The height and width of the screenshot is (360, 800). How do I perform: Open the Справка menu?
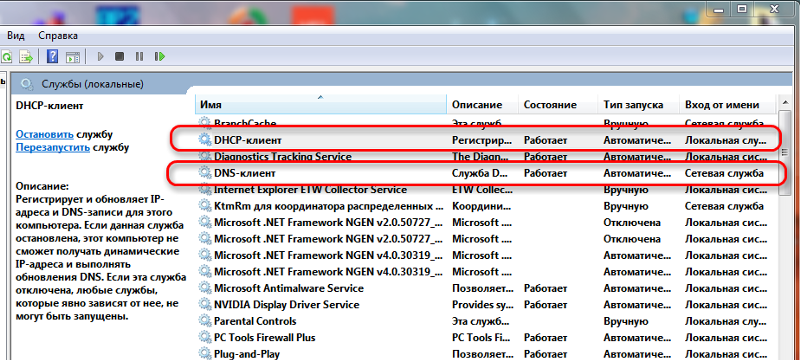(x=58, y=36)
